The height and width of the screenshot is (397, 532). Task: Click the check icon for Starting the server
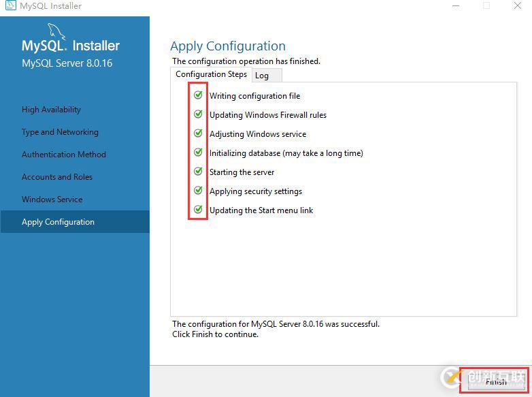198,171
